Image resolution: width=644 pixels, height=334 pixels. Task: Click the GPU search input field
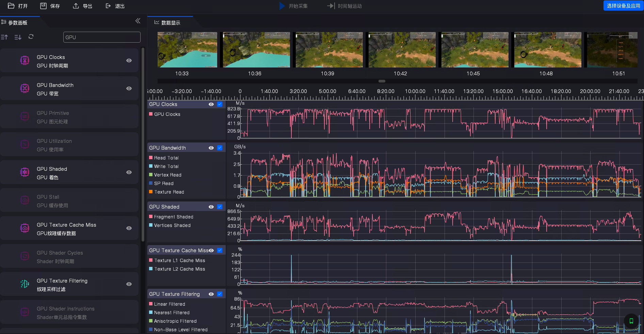(102, 37)
